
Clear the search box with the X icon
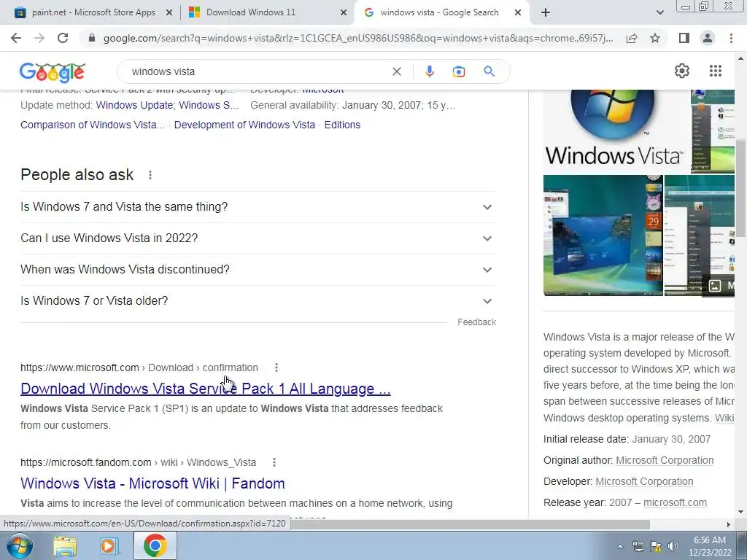tap(396, 71)
